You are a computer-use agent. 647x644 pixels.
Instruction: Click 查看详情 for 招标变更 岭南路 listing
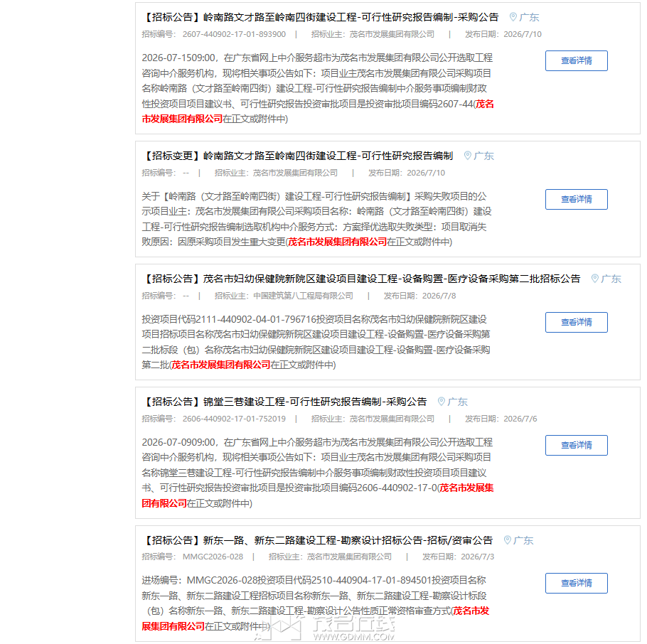click(x=576, y=199)
